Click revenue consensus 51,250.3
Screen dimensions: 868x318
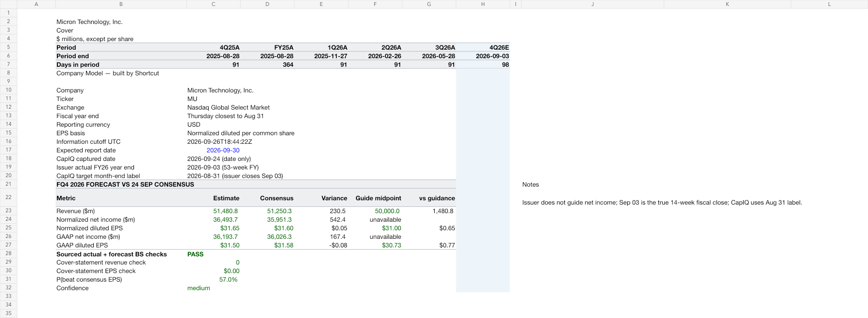279,211
